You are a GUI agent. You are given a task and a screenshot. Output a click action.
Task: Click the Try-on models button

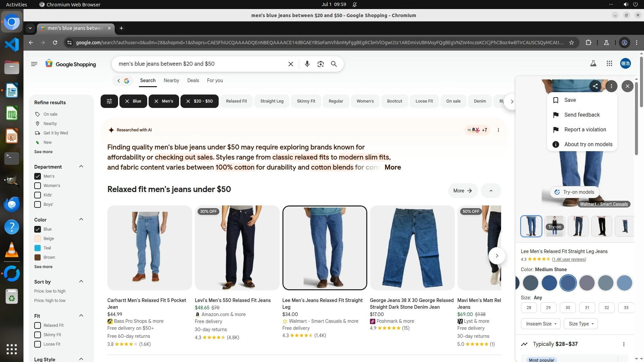[x=574, y=192]
